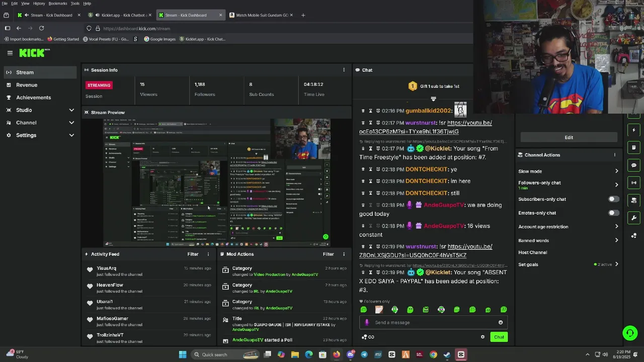Open Activity Feed more options
The width and height of the screenshot is (644, 362).
[x=208, y=254]
